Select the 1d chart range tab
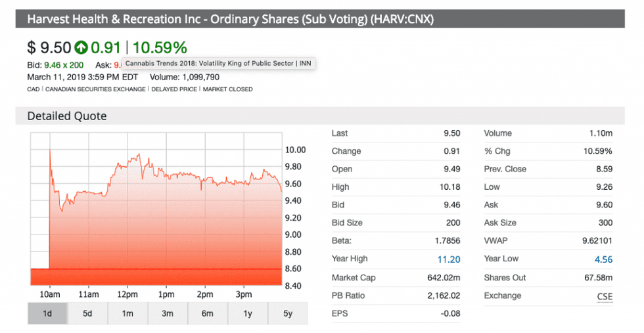This screenshot has height=333, width=644. pyautogui.click(x=47, y=313)
